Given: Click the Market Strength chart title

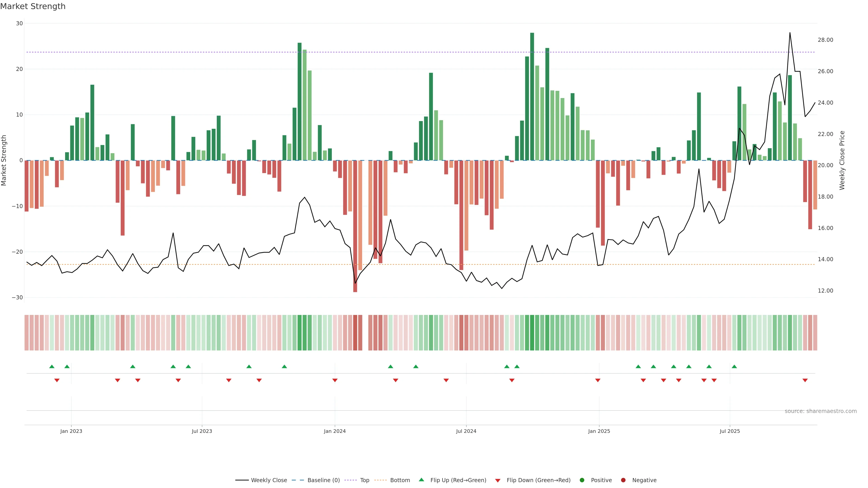Looking at the screenshot, I should [x=33, y=6].
